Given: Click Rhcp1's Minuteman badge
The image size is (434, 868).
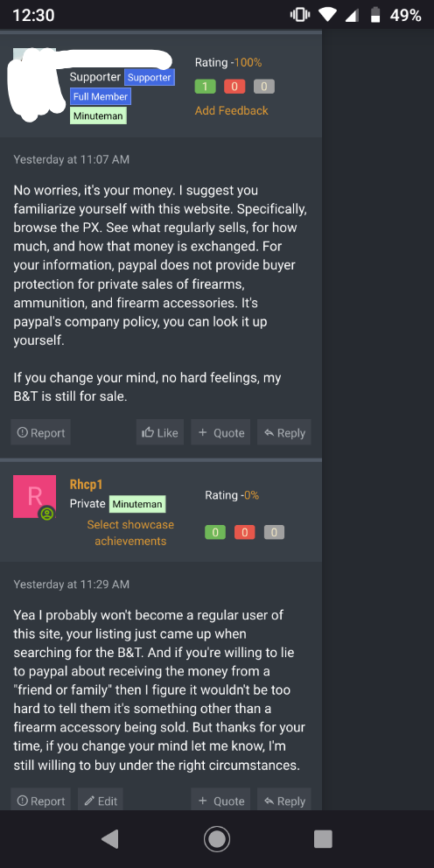Looking at the screenshot, I should 137,504.
